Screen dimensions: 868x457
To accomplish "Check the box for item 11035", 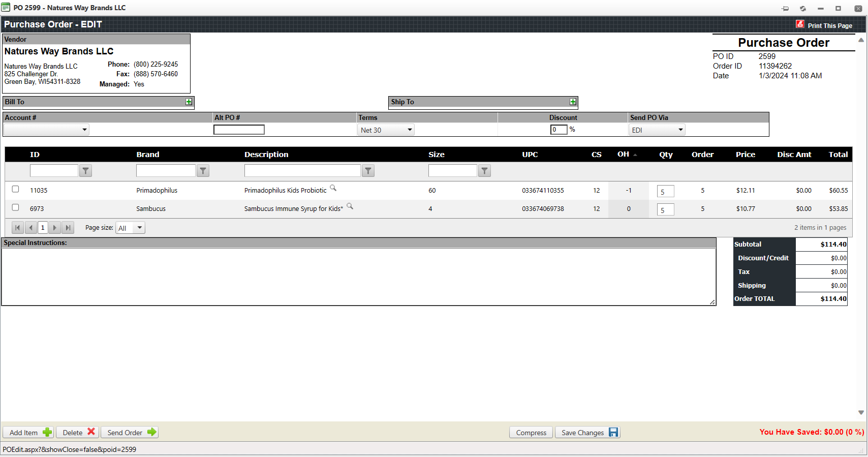I will click(15, 189).
